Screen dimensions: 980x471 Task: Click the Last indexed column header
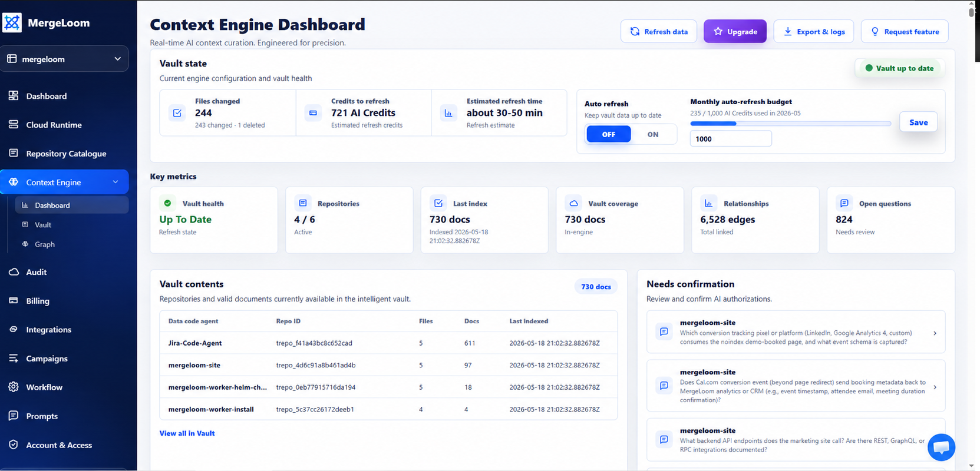529,321
